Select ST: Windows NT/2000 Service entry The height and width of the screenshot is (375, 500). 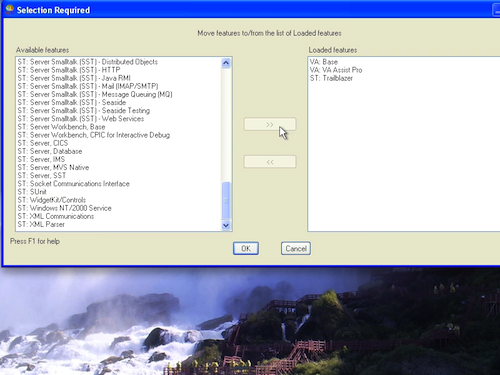pos(64,208)
